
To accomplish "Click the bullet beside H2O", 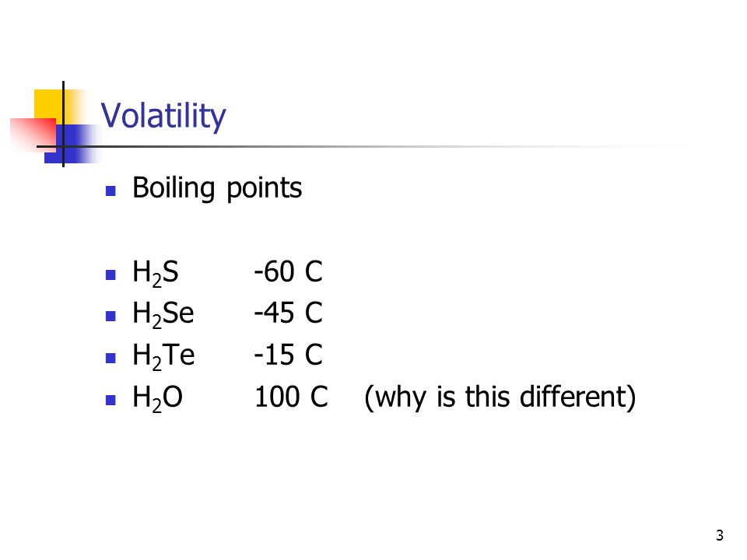I will pyautogui.click(x=110, y=400).
